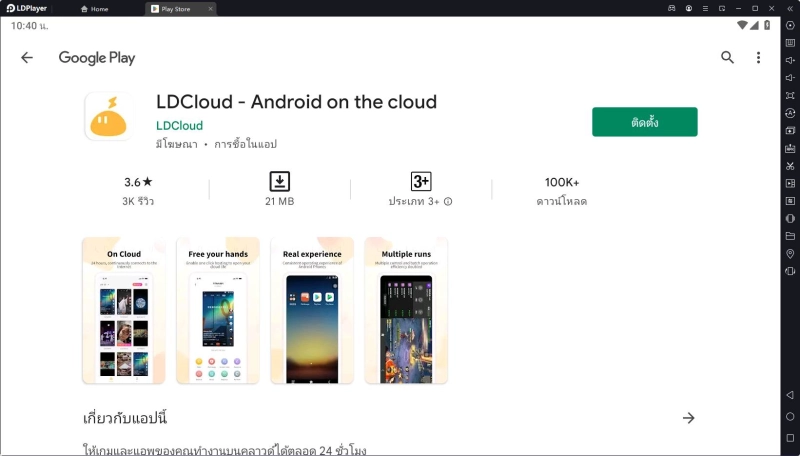Collapse the LDPlayer sidebar with double chevron
The height and width of the screenshot is (456, 800).
pos(790,8)
